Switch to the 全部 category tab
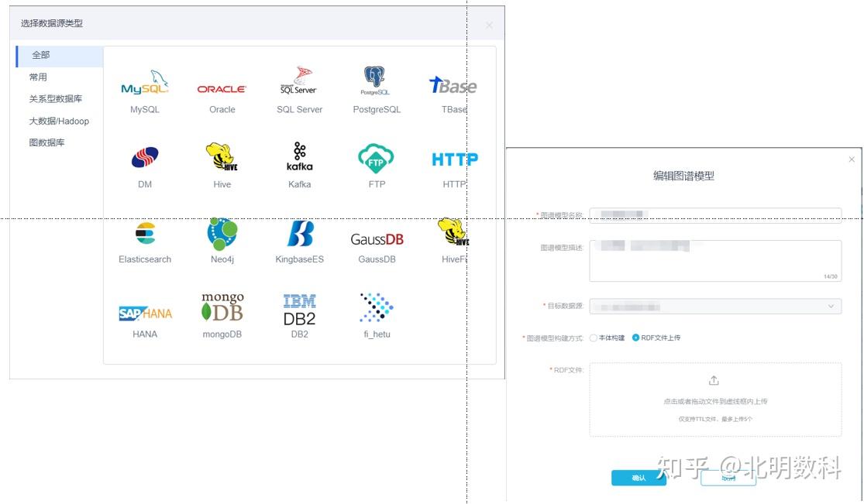Image resolution: width=864 pixels, height=504 pixels. [60, 55]
